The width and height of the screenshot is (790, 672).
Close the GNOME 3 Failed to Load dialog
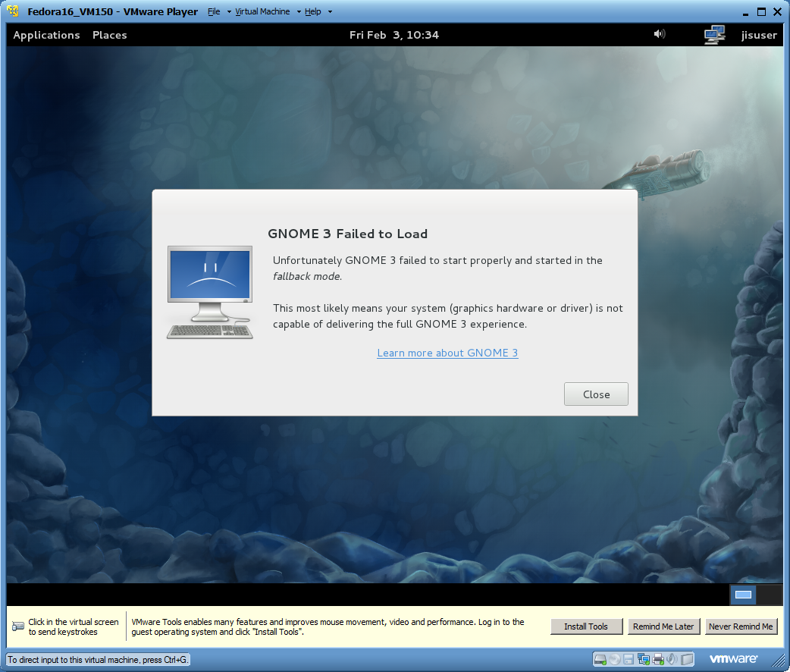pos(596,394)
